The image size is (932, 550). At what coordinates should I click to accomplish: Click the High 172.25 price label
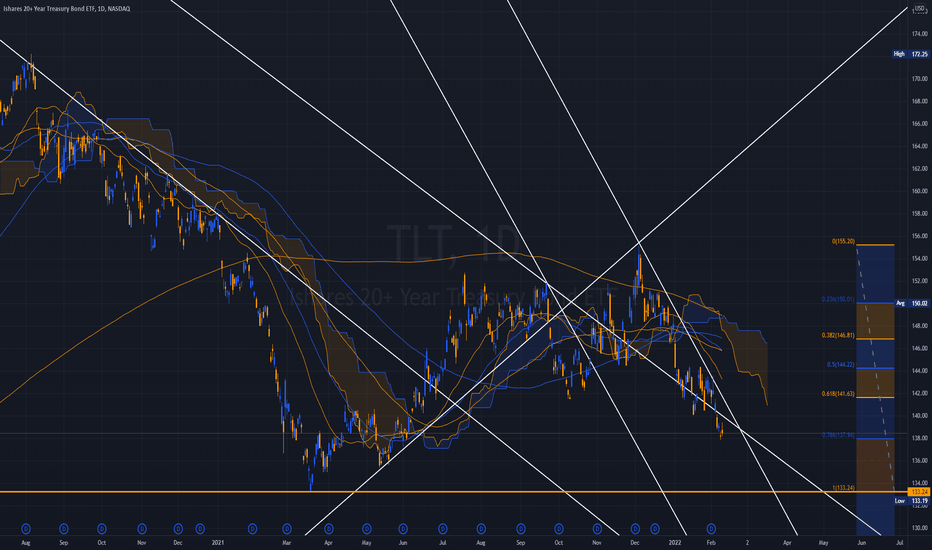(911, 54)
